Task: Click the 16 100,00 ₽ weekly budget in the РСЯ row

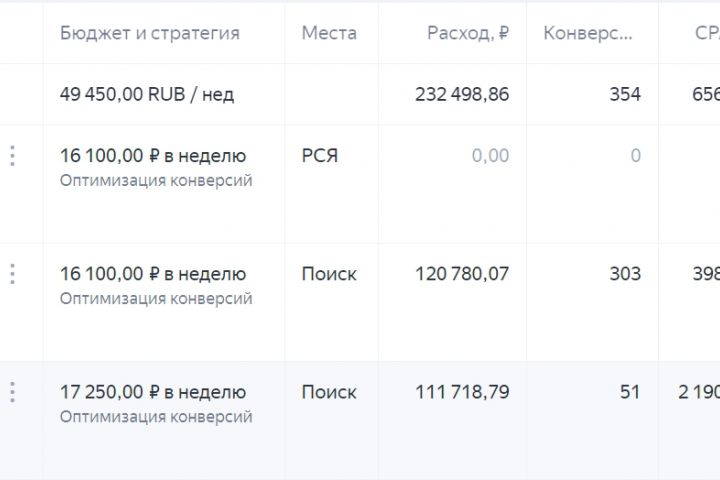Action: pos(153,156)
